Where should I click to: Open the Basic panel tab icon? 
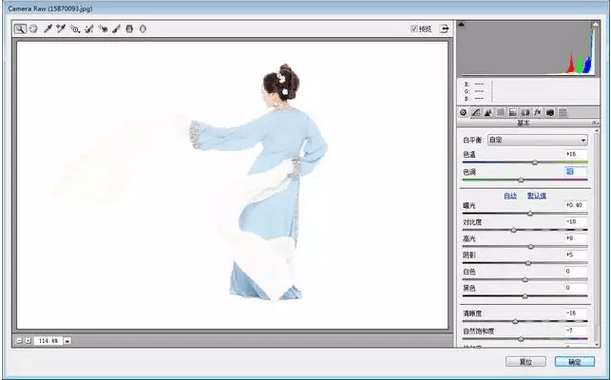(463, 113)
